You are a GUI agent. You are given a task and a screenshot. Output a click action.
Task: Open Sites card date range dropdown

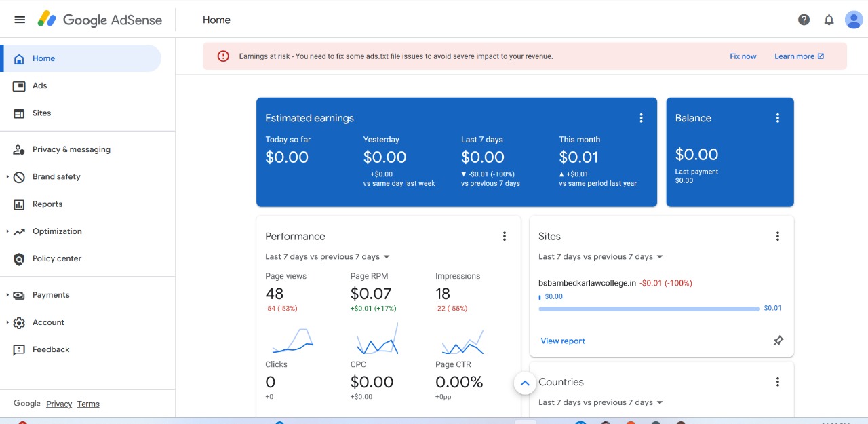(601, 257)
